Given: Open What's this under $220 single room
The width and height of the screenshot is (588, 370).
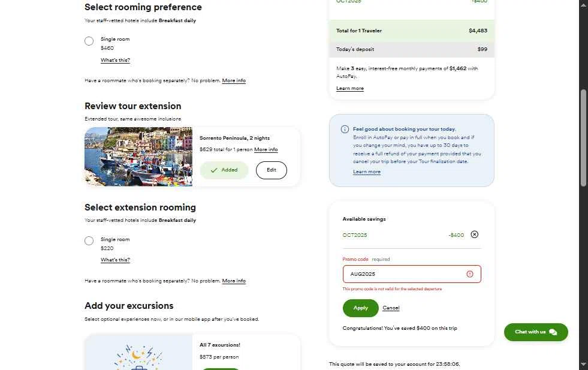Looking at the screenshot, I should pos(115,260).
